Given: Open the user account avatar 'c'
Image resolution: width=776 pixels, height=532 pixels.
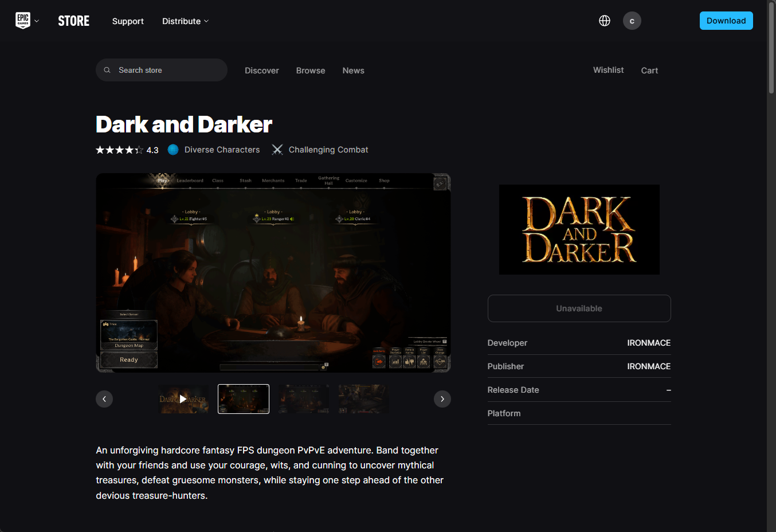Looking at the screenshot, I should click(632, 21).
